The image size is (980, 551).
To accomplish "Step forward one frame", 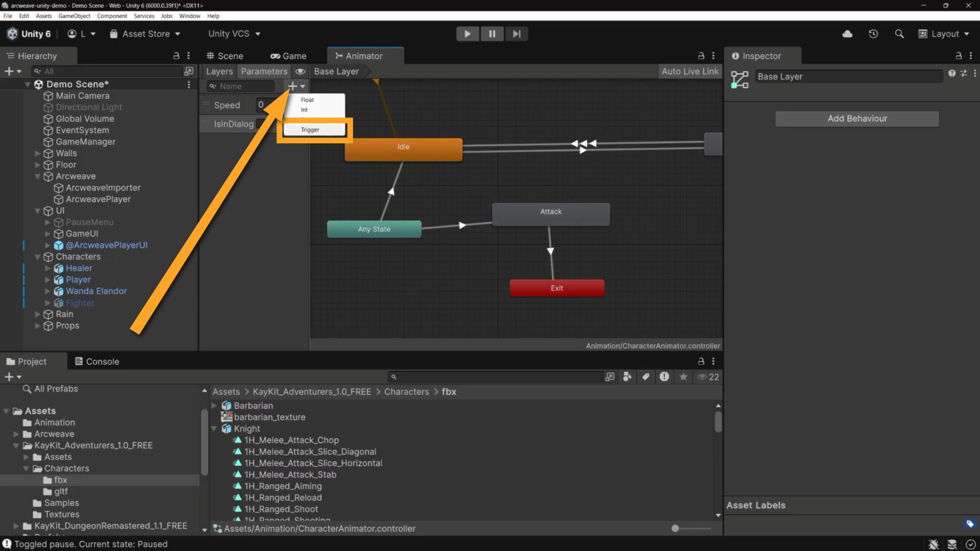I will pos(517,34).
